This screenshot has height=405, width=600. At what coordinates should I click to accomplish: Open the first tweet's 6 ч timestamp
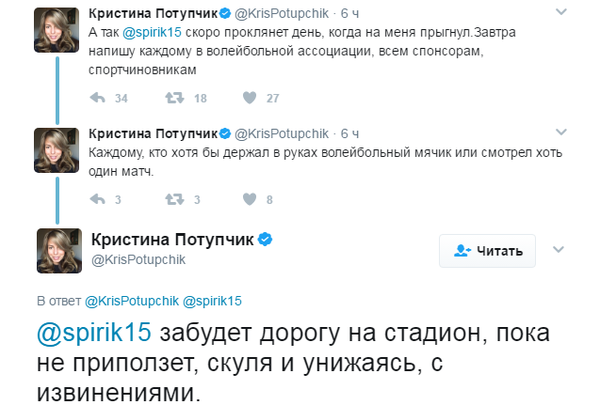350,16
